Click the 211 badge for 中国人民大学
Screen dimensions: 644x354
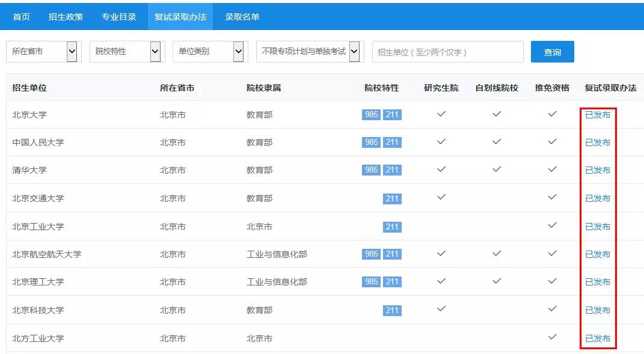(x=392, y=142)
